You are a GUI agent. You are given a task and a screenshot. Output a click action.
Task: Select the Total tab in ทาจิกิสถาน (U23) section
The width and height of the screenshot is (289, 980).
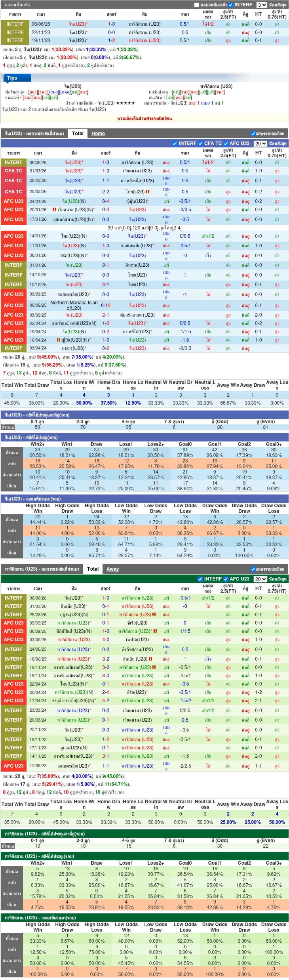point(93,569)
